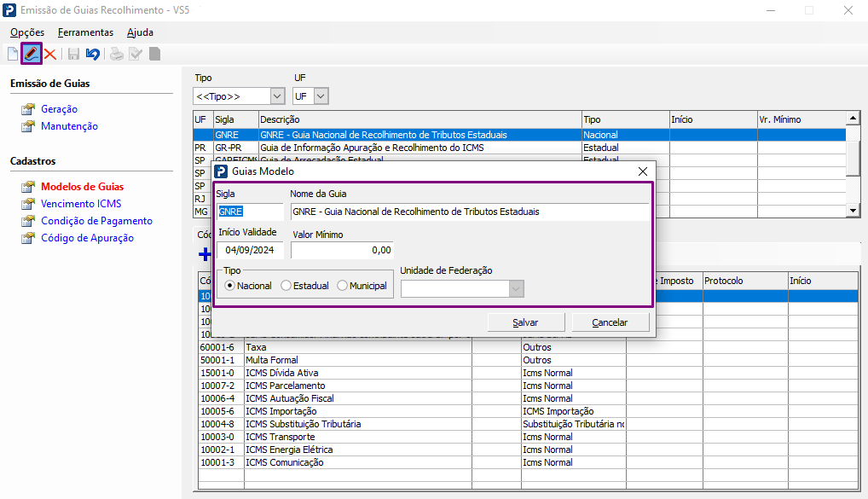Screen dimensions: 868x499
Task: Click the Vr. Mínimo column header
Action: coord(801,119)
